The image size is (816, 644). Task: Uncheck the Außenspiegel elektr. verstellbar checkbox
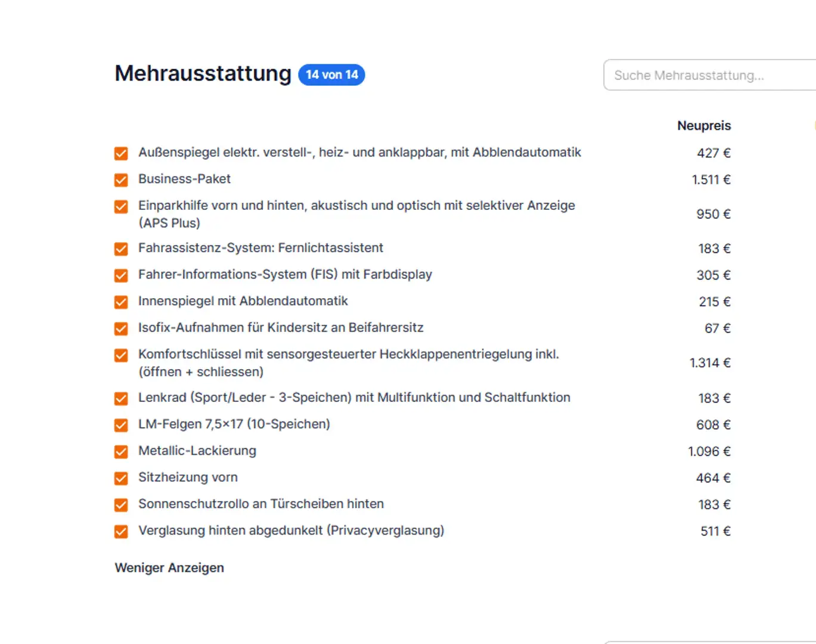tap(121, 153)
